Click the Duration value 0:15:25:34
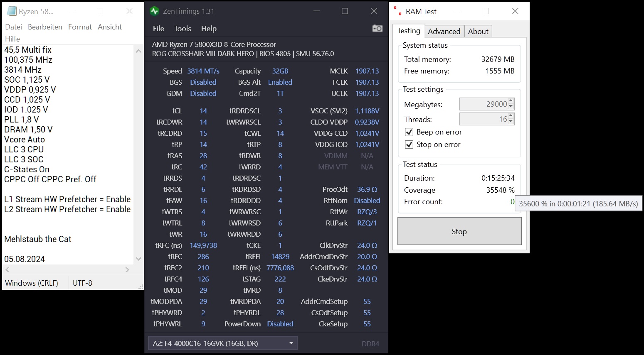644x355 pixels. (498, 178)
